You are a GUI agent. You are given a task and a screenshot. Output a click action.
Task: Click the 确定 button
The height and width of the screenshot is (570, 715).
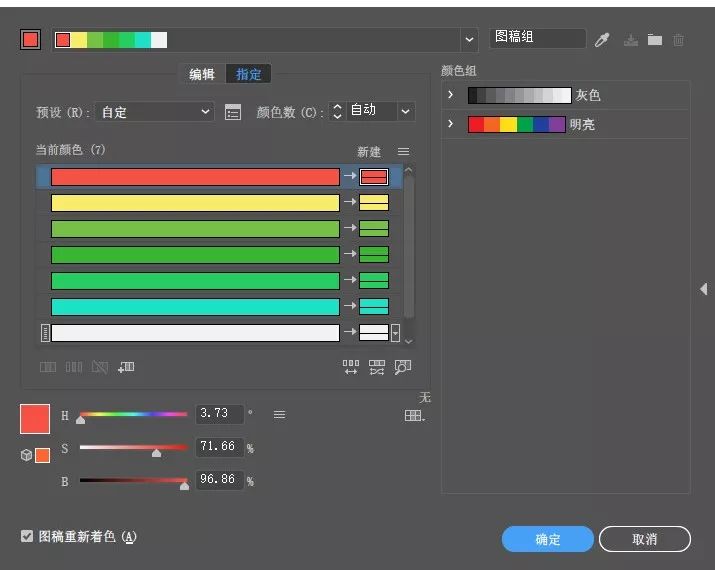tap(548, 539)
